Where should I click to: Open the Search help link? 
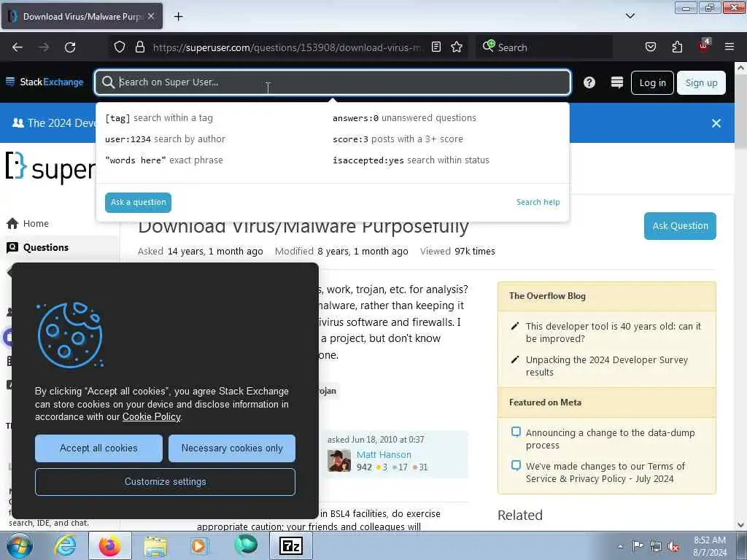point(538,202)
